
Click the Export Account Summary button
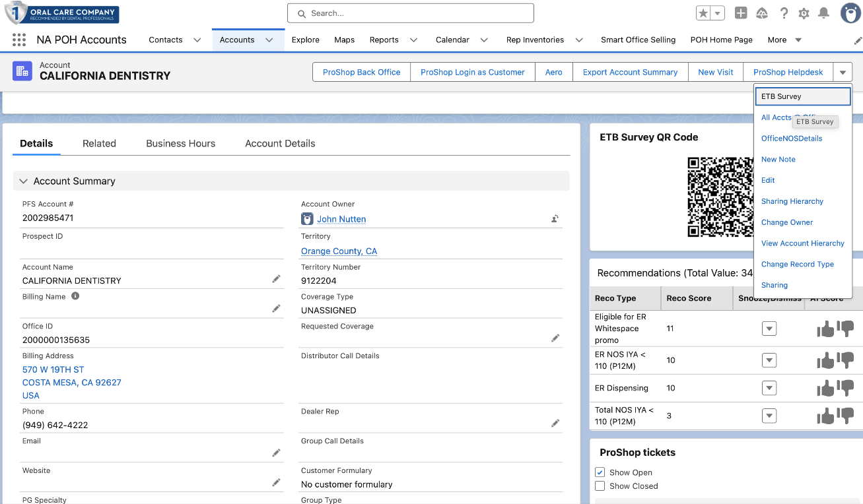[x=631, y=73]
